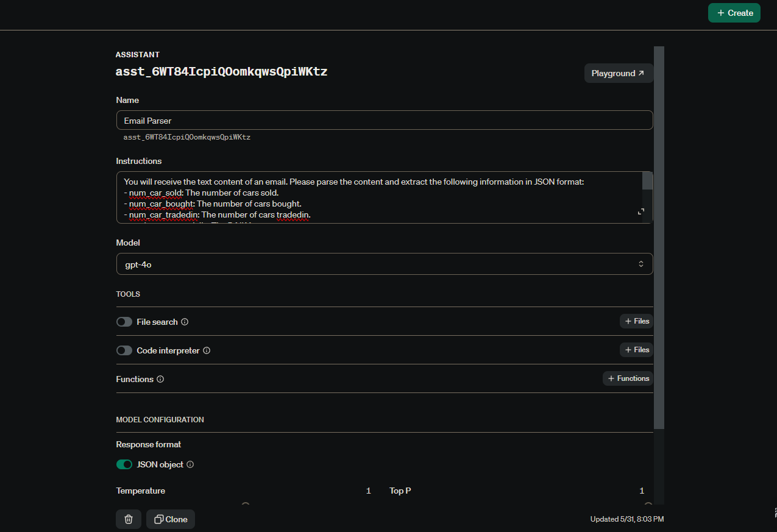Open the gpt-4o model dropdown
The image size is (777, 532).
[385, 264]
